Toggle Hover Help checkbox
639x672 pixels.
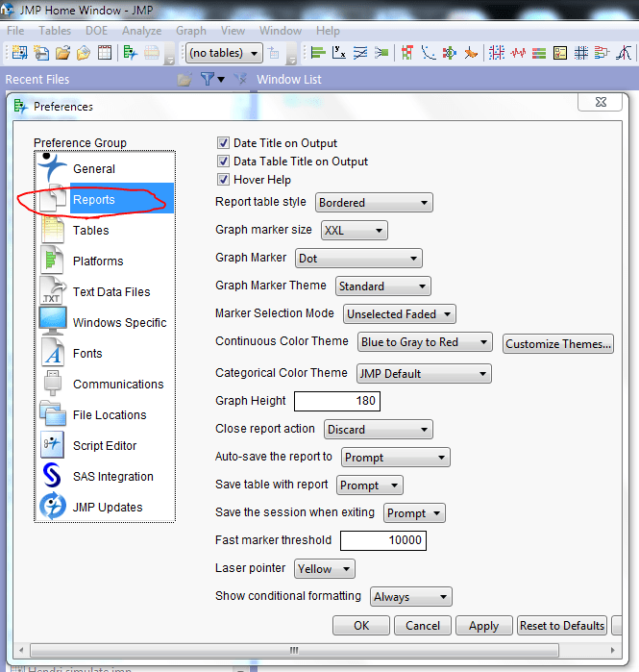223,180
